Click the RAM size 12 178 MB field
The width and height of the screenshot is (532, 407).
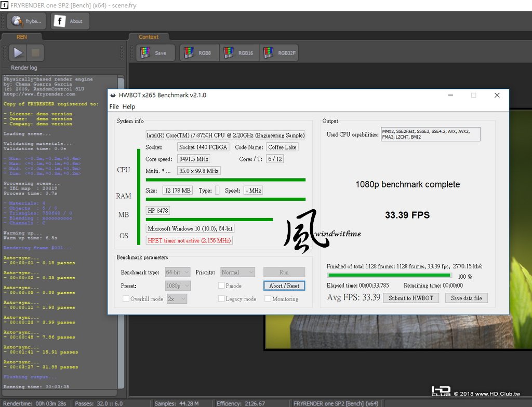(x=178, y=191)
